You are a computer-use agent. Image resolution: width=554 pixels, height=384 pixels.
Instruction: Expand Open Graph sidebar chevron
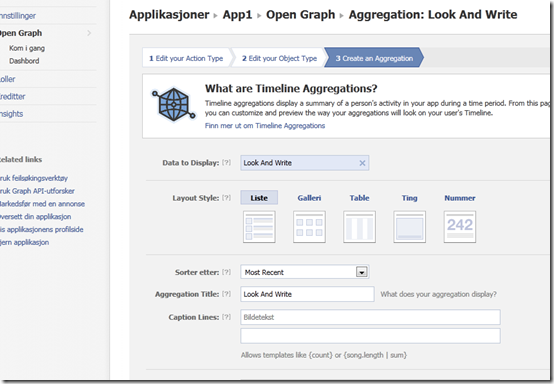(89, 33)
